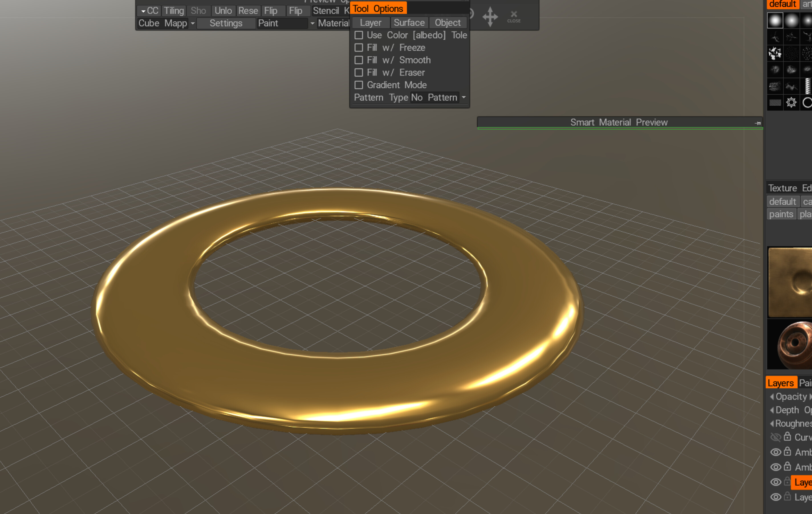Pin the Smart Material Preview panel
Screen dimensions: 812x514
758,123
